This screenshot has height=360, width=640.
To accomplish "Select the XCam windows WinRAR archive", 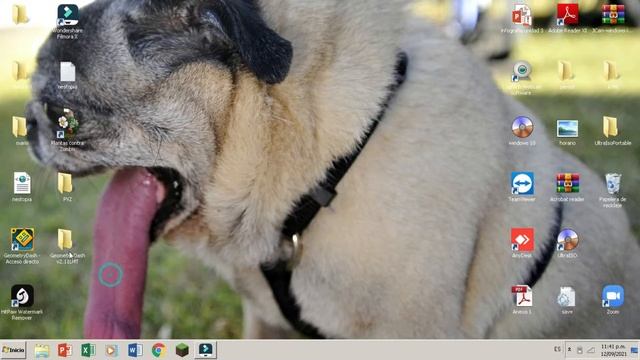I will 612,18.
